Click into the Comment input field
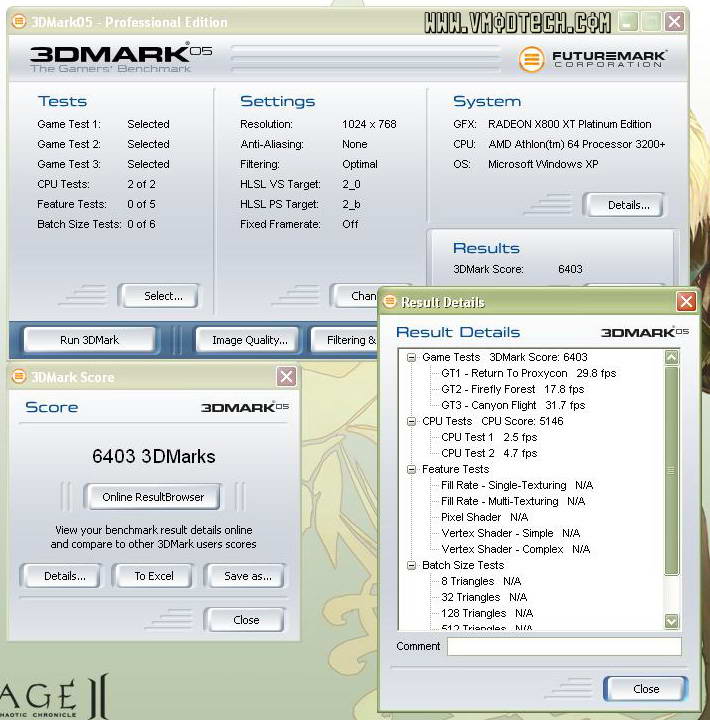 [x=564, y=646]
